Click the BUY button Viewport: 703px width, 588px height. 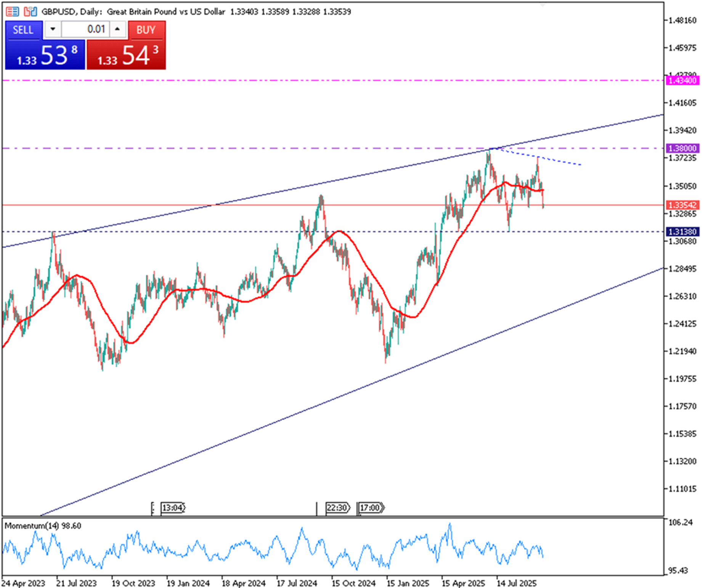point(146,30)
